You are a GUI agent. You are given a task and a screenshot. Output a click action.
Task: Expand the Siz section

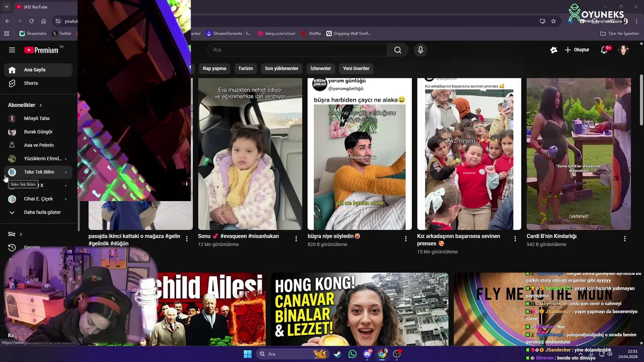(x=15, y=234)
